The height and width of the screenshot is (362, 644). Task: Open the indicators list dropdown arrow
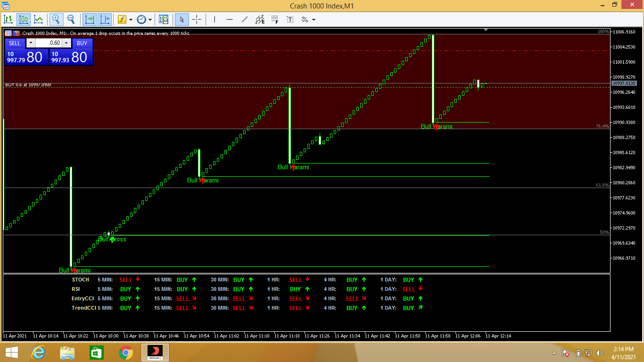[x=131, y=20]
